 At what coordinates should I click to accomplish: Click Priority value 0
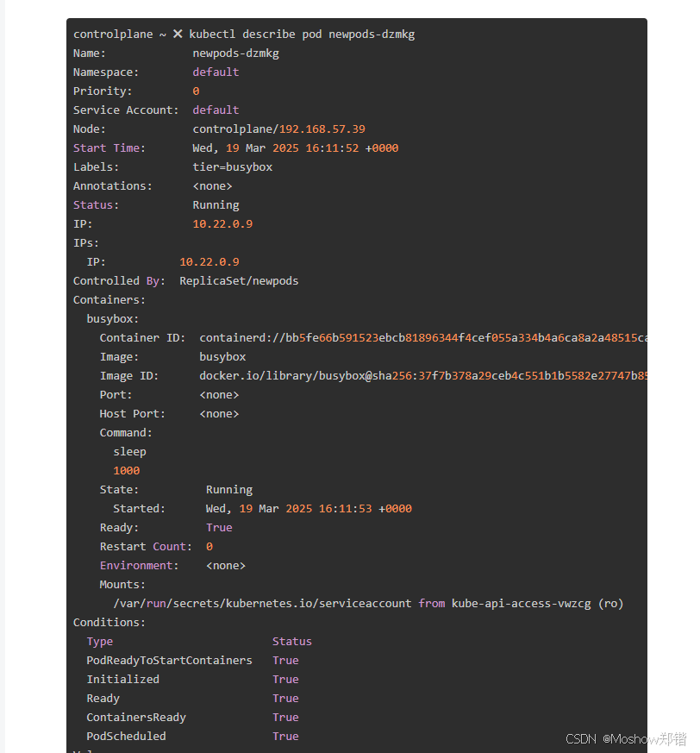(196, 91)
